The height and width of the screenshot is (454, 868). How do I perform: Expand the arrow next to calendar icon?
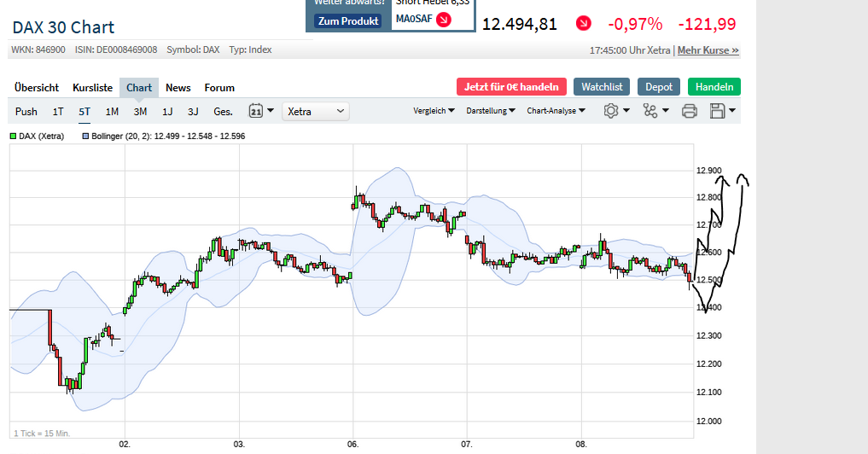pos(271,111)
